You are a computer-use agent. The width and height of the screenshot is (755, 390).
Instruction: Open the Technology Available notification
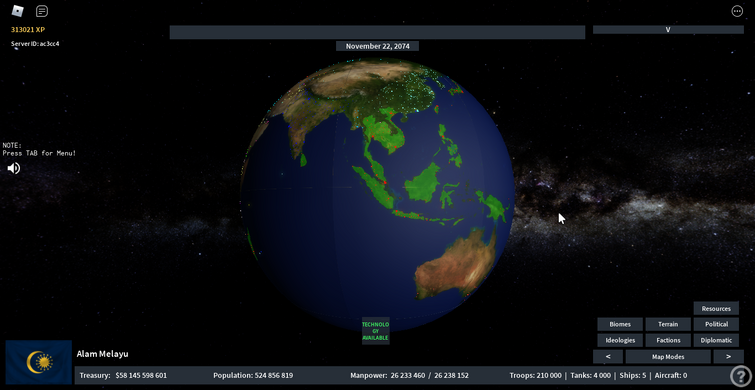point(376,331)
